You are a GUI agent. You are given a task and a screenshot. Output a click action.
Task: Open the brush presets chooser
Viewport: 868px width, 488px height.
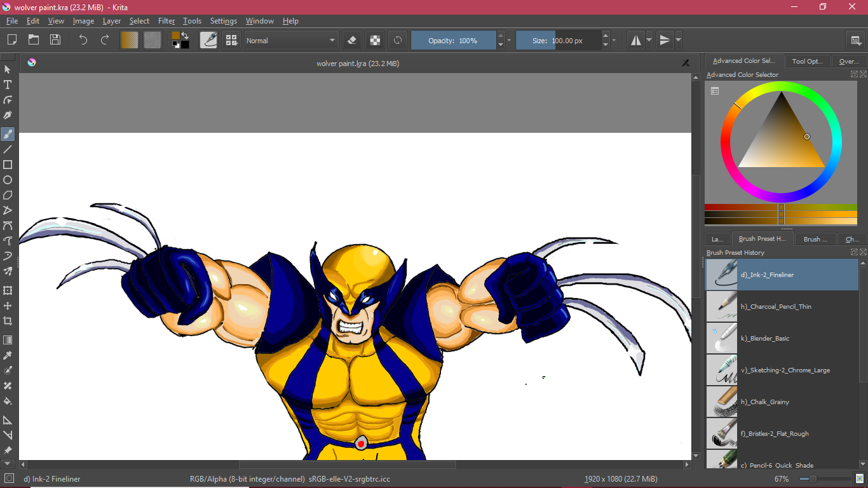231,40
